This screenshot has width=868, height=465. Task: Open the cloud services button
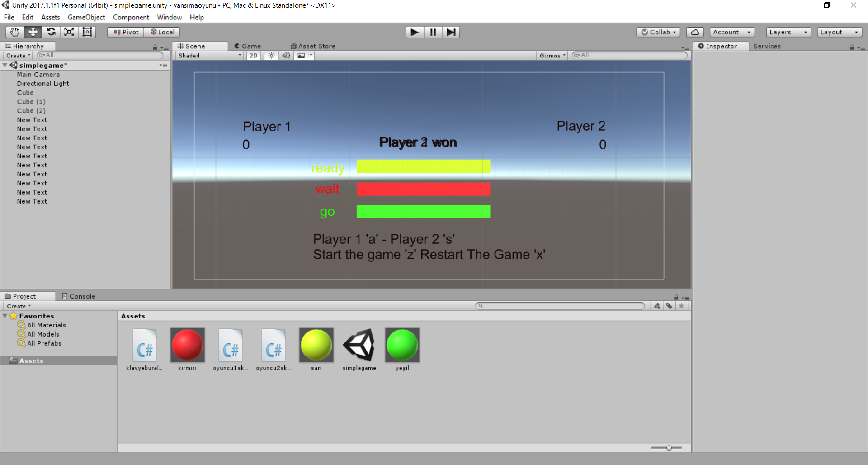695,32
